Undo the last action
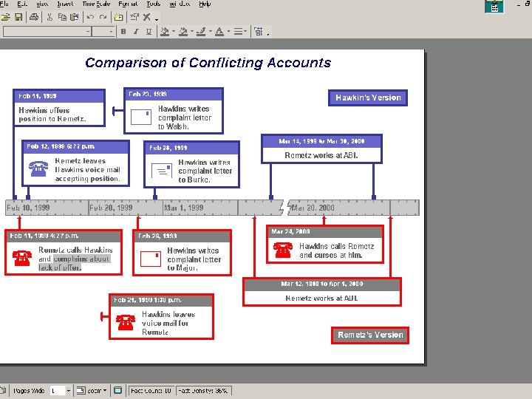 click(x=90, y=17)
